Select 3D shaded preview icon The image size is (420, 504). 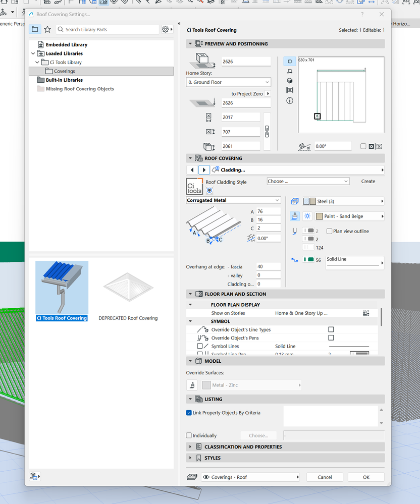click(x=289, y=81)
